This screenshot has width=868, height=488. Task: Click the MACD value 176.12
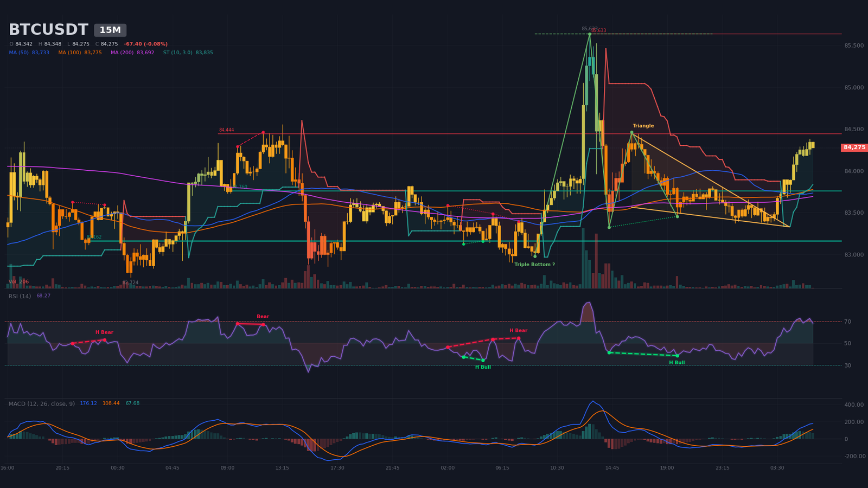pyautogui.click(x=88, y=403)
